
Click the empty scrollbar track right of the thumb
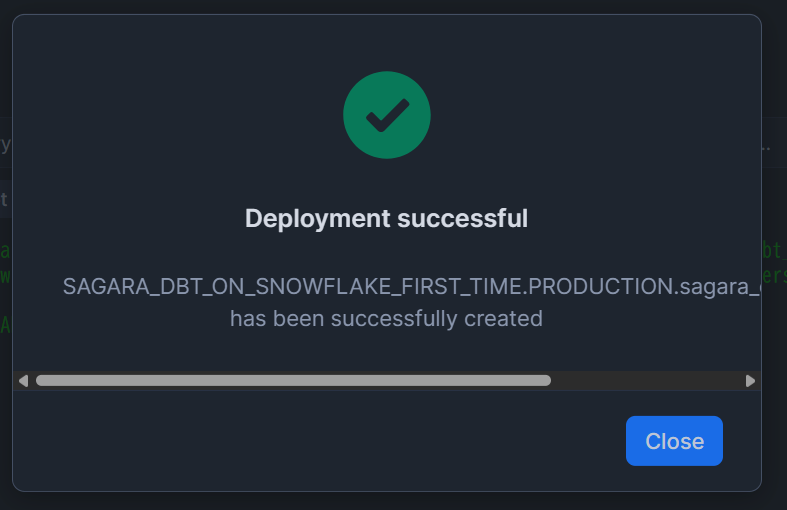tap(647, 381)
